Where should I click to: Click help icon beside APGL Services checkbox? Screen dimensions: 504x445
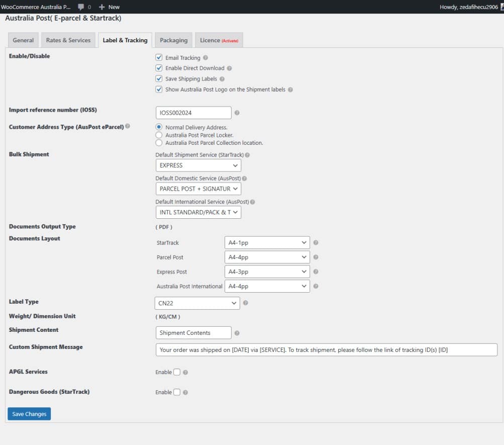tap(185, 372)
